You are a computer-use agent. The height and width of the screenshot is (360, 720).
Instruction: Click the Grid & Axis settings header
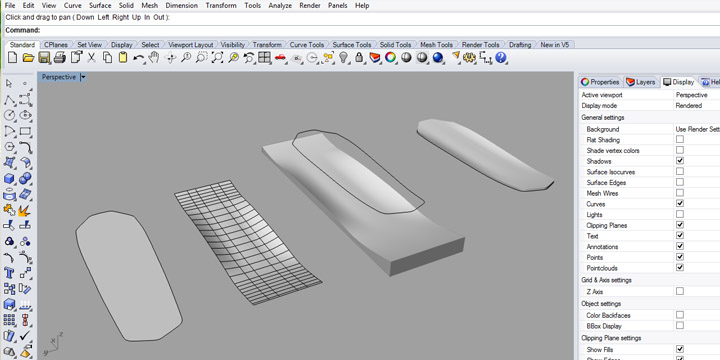click(606, 280)
